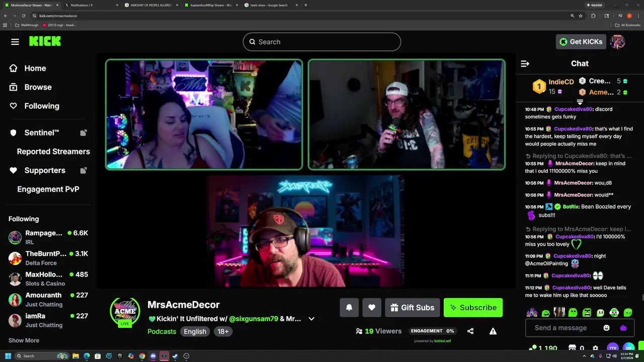Screen dimensions: 644x362
Task: Open the user profile avatar menu
Action: coord(617,42)
